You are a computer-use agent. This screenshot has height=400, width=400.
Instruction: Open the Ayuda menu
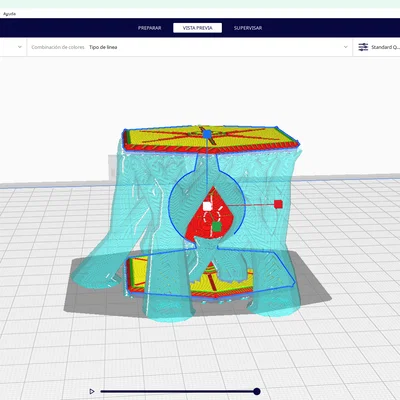coord(9,14)
